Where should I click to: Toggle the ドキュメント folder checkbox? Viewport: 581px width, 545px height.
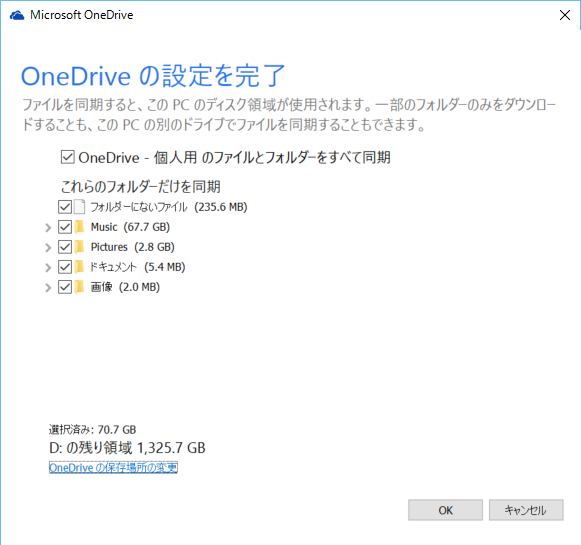click(65, 267)
